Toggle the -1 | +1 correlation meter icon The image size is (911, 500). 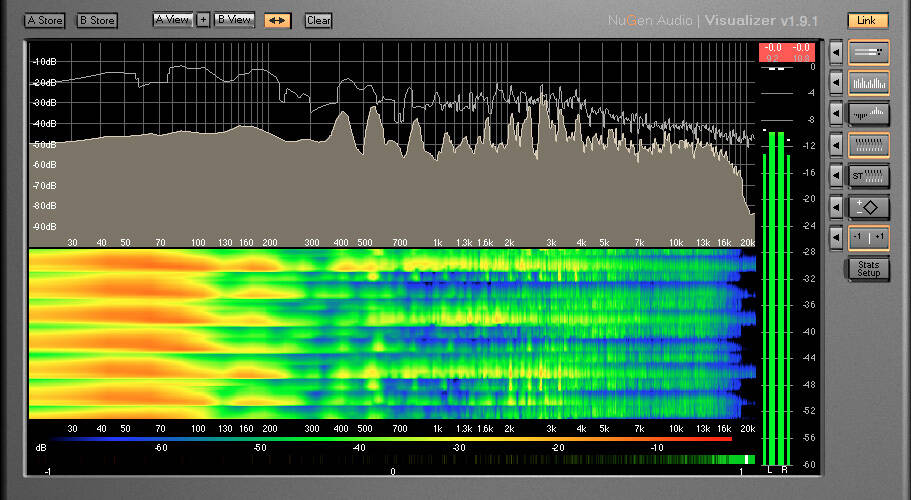point(867,238)
